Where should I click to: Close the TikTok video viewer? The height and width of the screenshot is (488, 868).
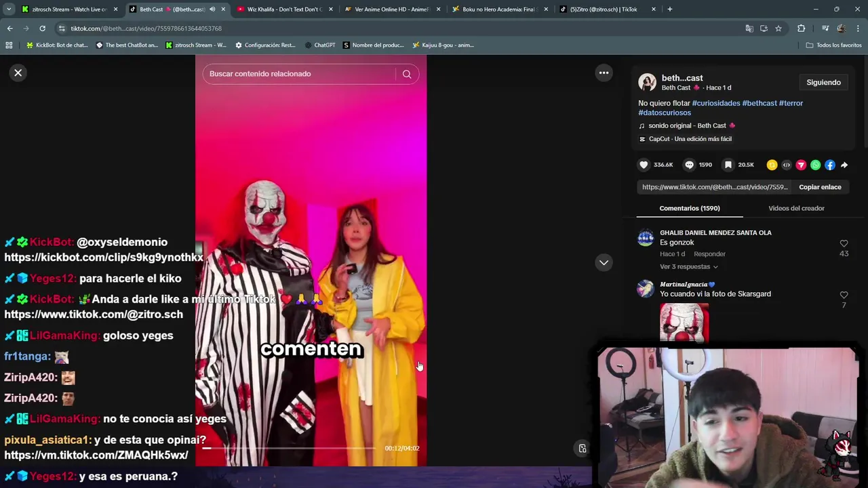tap(18, 73)
